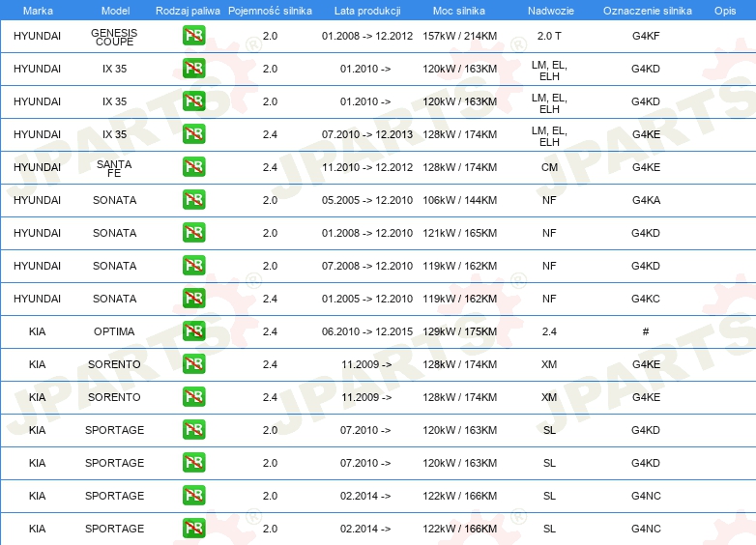
Task: Click the Model column header
Action: point(114,10)
